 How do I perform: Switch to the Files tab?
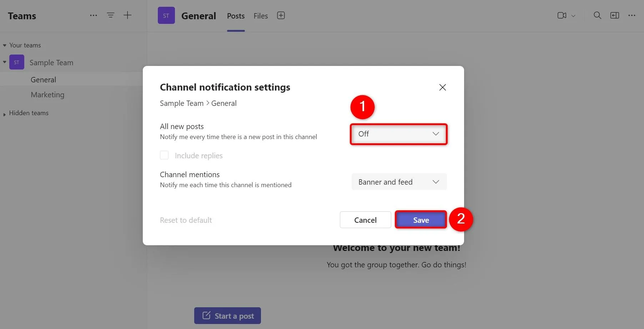tap(260, 16)
